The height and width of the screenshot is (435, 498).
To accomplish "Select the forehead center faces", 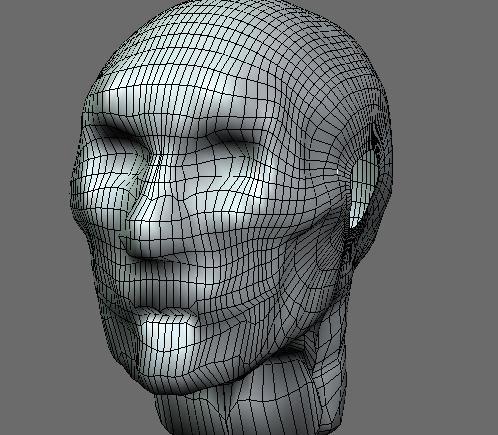I will tap(200, 83).
